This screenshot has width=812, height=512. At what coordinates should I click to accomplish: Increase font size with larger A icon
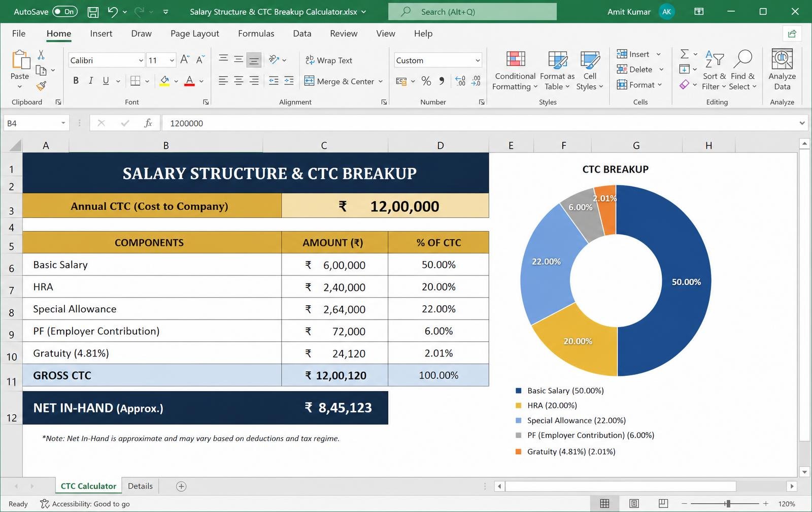[185, 60]
